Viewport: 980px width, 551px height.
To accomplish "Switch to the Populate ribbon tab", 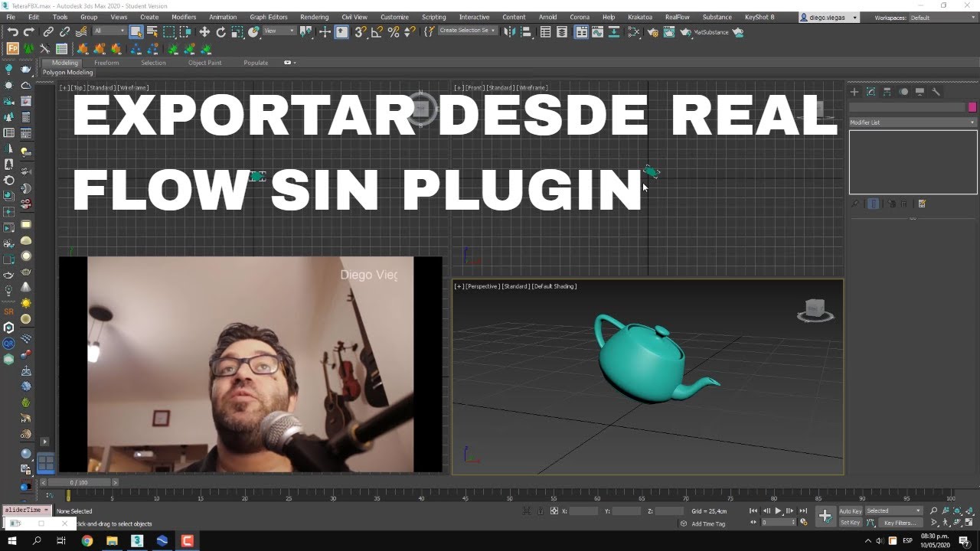I will pyautogui.click(x=256, y=63).
